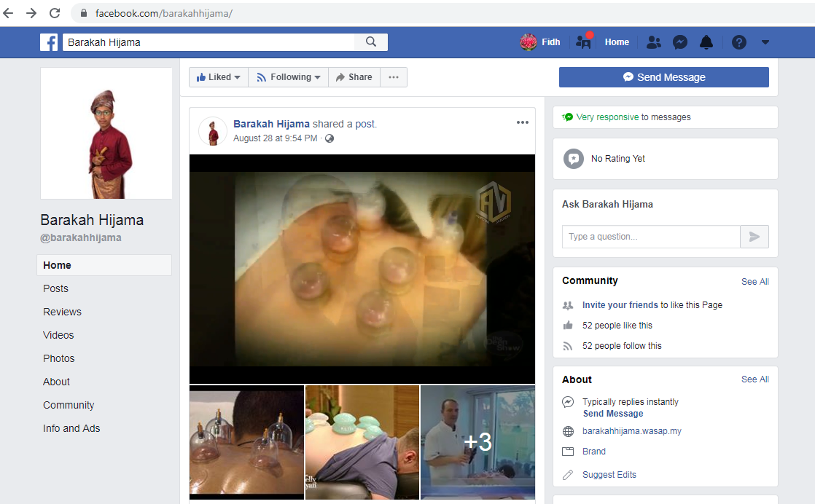
Task: Open the large cupping video thumbnail
Action: tap(362, 269)
